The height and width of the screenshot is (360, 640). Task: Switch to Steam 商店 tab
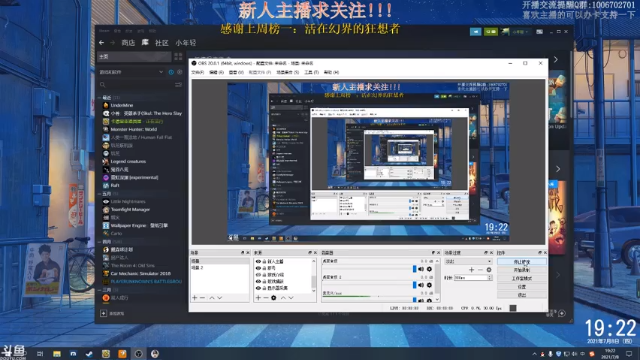tap(128, 43)
